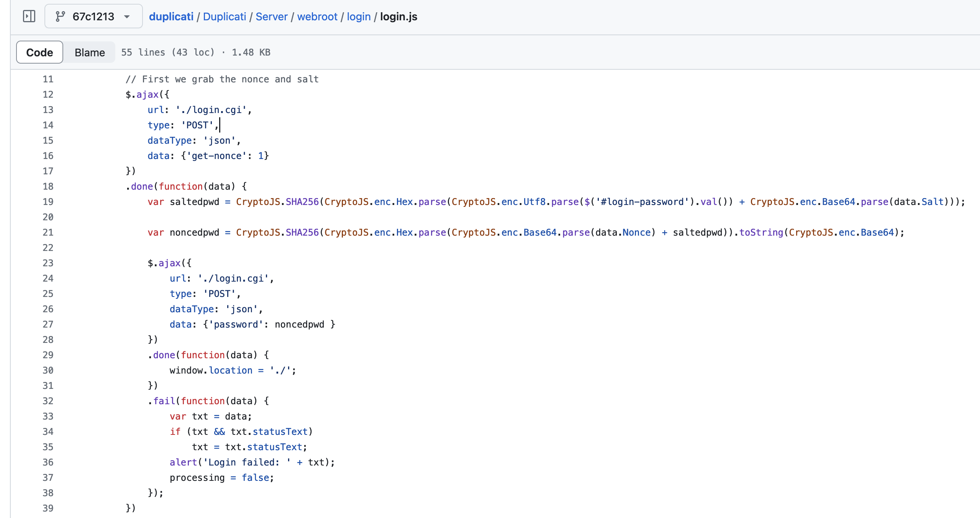This screenshot has width=980, height=518.
Task: Click the branch selector dropdown arrow
Action: [x=127, y=17]
